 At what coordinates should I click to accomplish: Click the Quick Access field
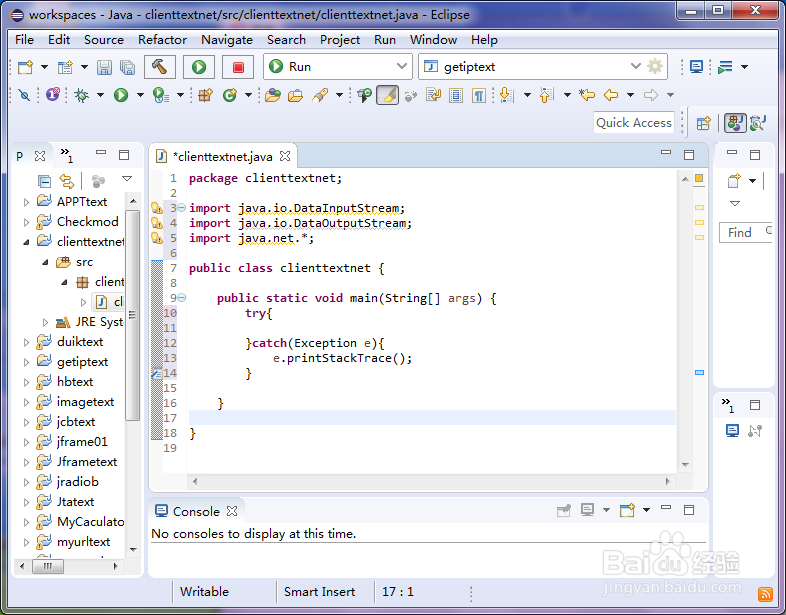(x=634, y=123)
